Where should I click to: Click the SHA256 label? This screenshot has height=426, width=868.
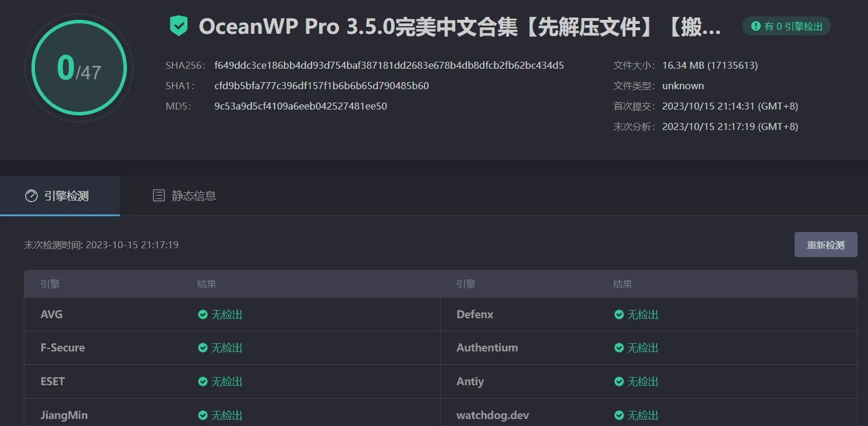pyautogui.click(x=186, y=65)
